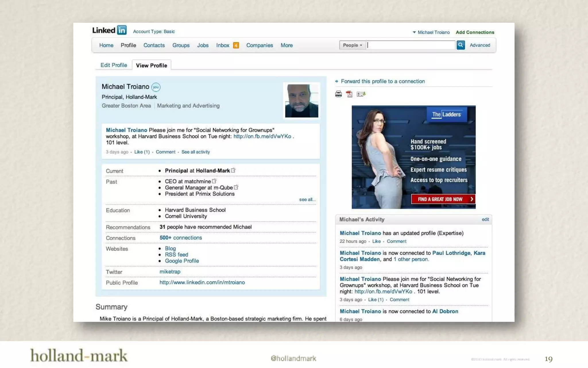This screenshot has height=368, width=588.
Task: Open the Companies menu item
Action: [260, 45]
